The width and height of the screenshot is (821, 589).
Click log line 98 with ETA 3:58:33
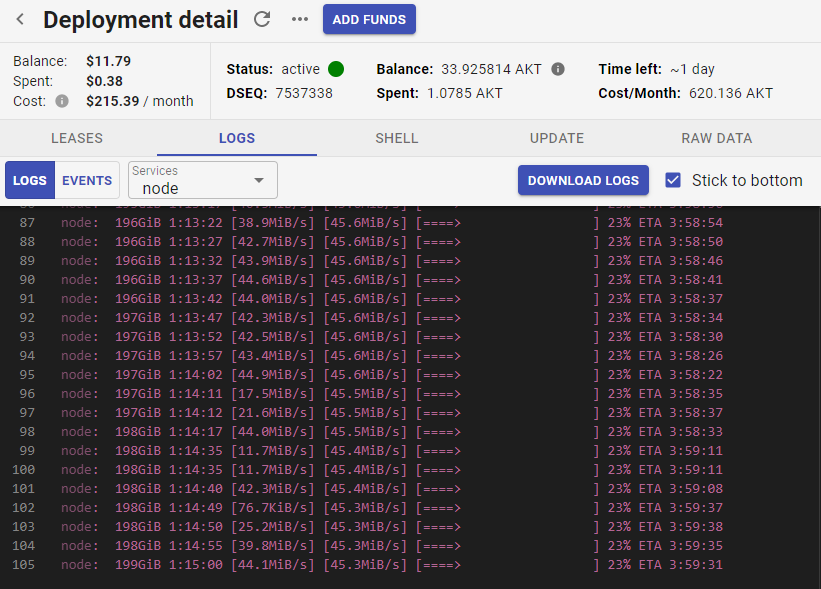(x=410, y=432)
